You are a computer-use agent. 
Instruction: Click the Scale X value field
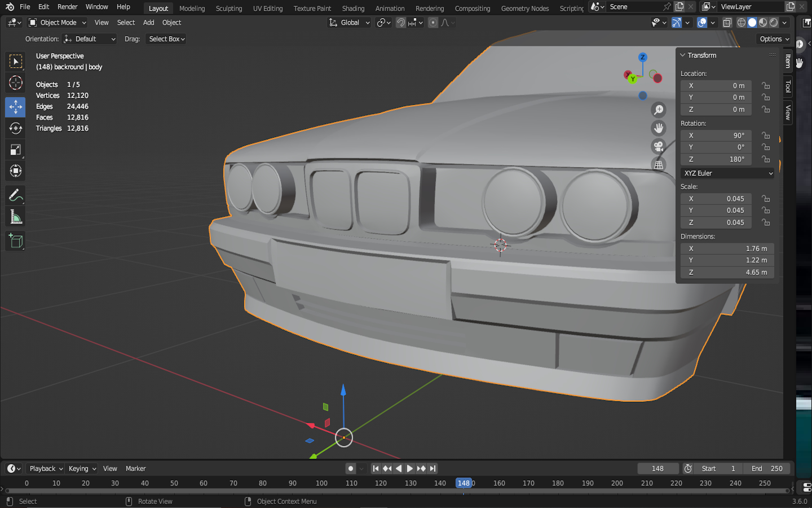tap(716, 199)
